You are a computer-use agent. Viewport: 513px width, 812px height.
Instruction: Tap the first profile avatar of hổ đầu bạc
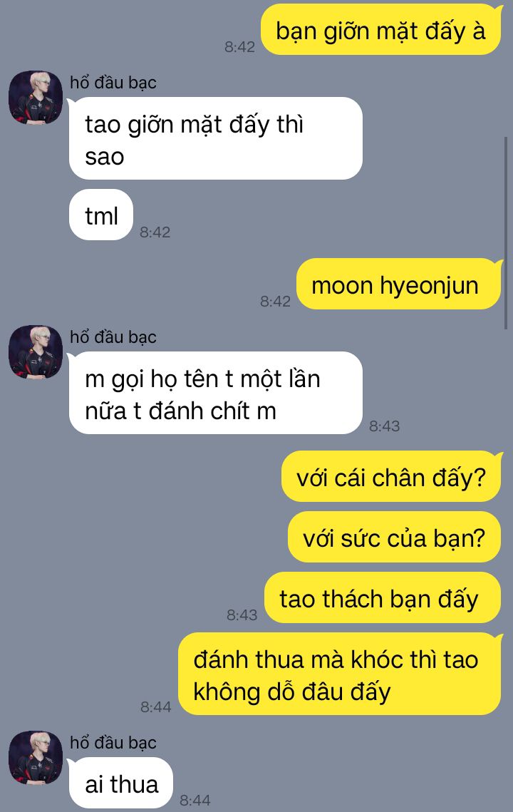point(36,98)
